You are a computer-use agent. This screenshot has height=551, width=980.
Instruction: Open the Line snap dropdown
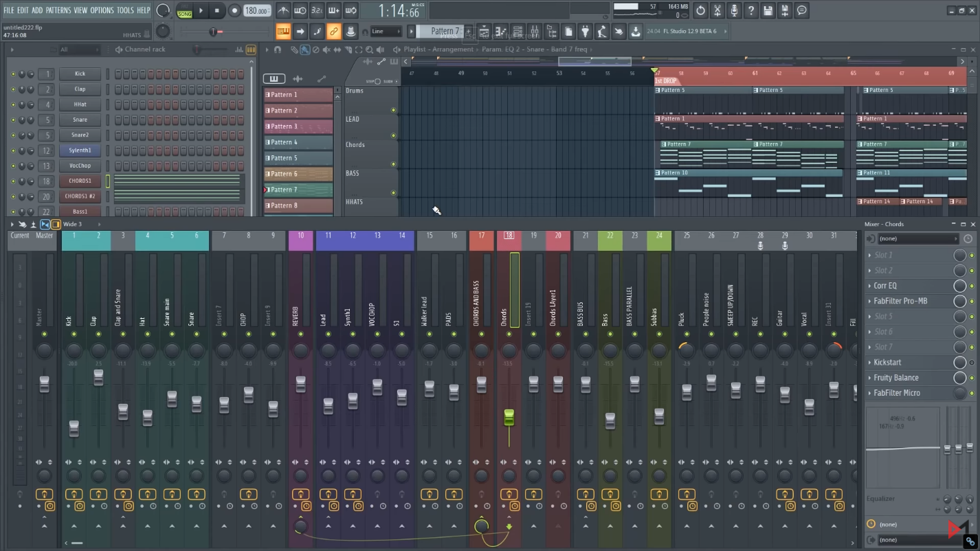(385, 32)
